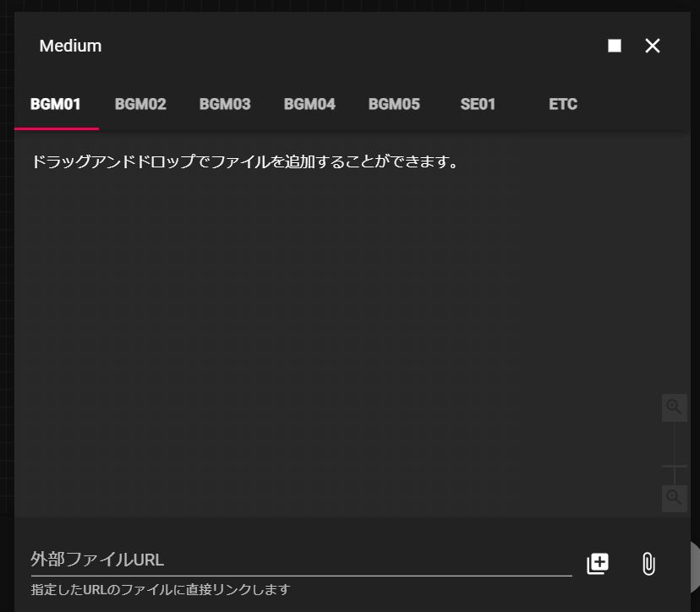Maximize the Medium dialog with the square icon
700x612 pixels.
click(615, 46)
